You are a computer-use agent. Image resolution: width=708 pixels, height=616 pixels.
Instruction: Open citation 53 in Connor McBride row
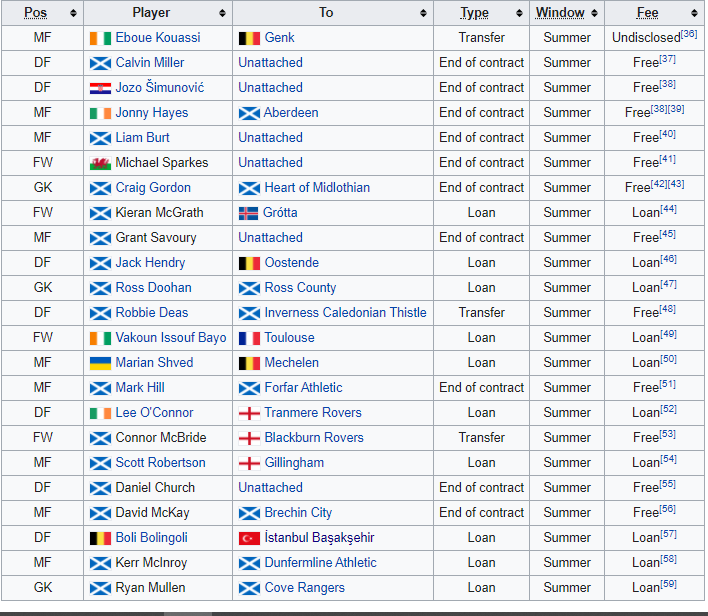tap(667, 434)
